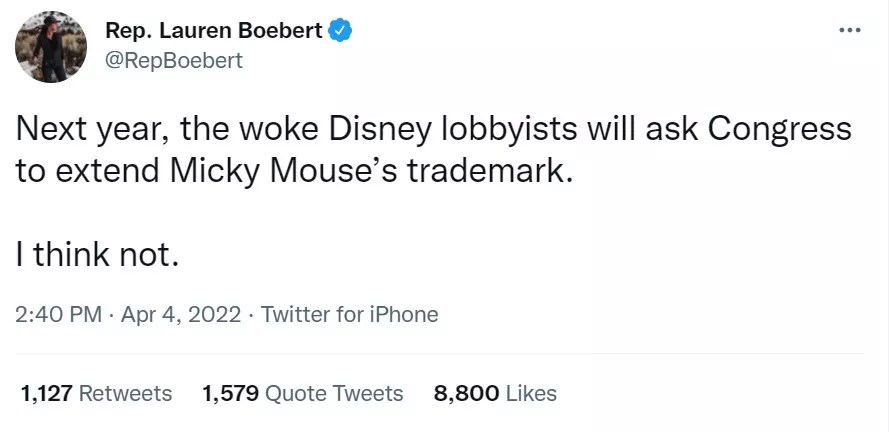Image resolution: width=889 pixels, height=432 pixels.
Task: Click the "Twitter for iPhone" source label
Action: pos(350,314)
